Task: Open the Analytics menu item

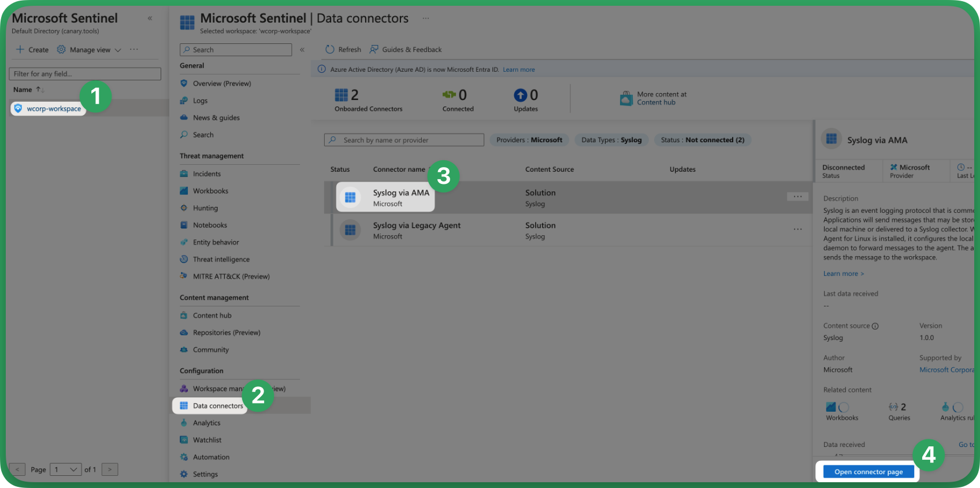Action: (206, 423)
